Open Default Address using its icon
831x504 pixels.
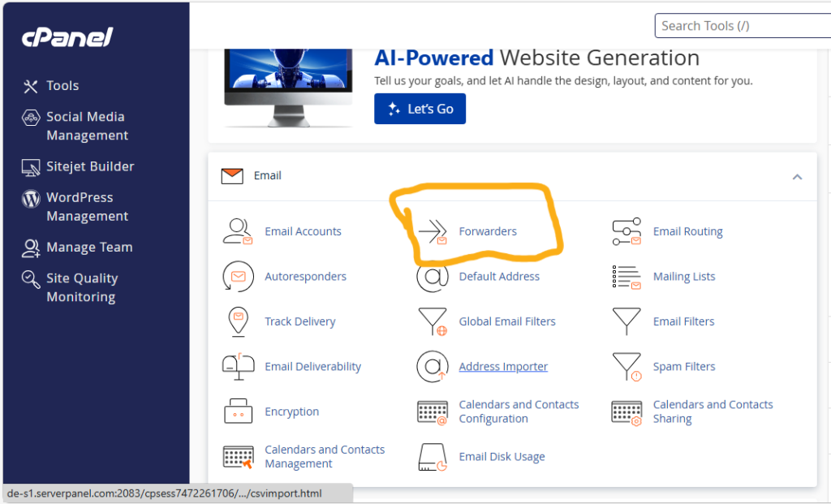coord(433,276)
